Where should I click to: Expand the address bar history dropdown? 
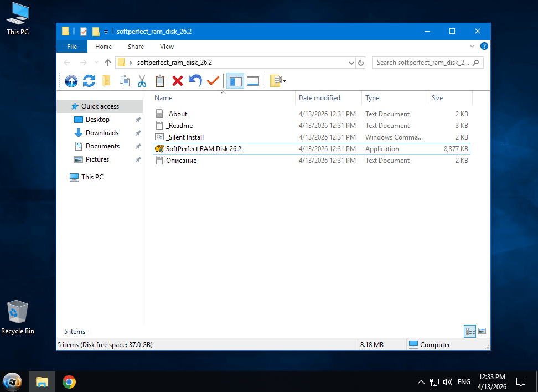coord(351,63)
